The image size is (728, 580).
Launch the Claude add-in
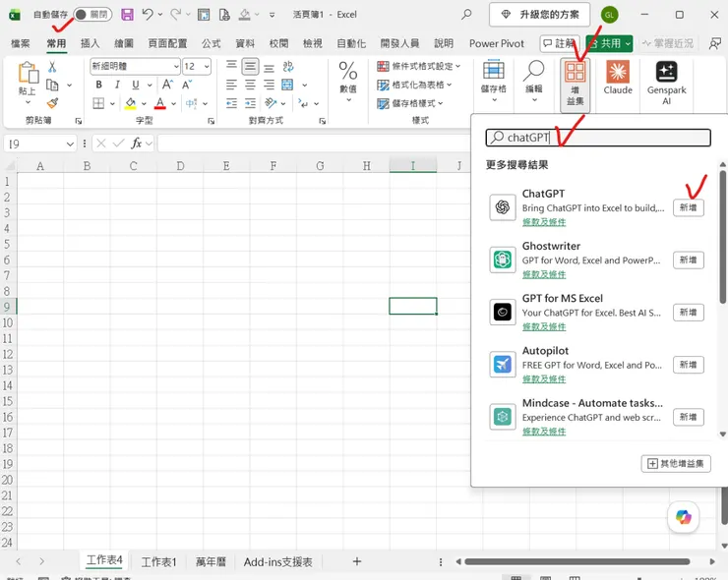[x=618, y=78]
